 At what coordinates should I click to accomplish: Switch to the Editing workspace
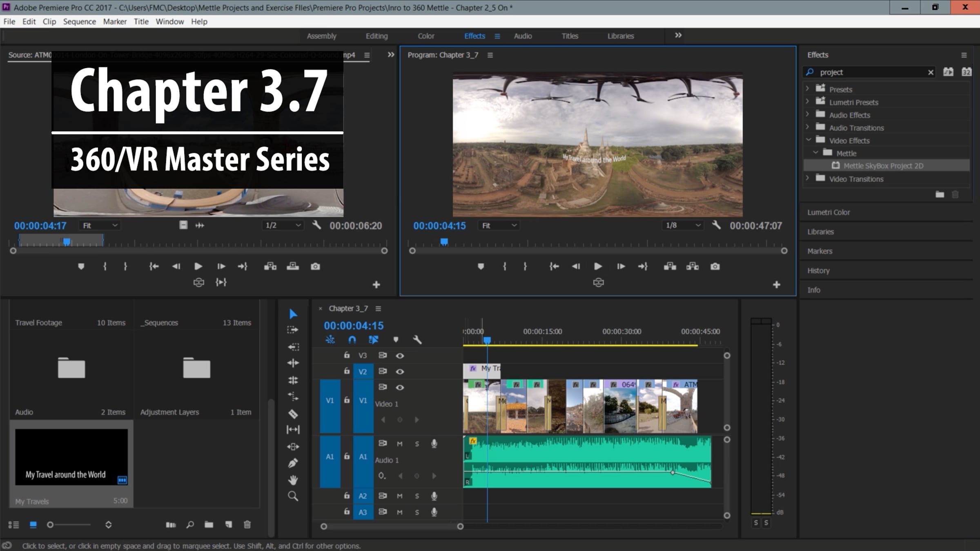[376, 36]
